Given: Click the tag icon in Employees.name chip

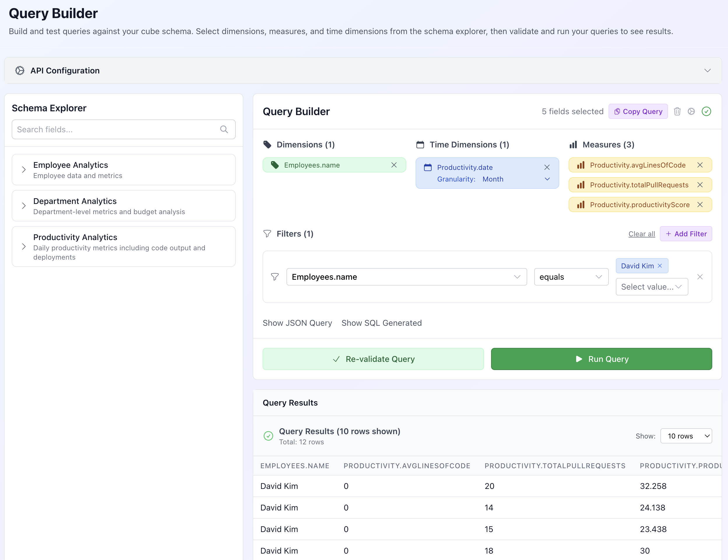Looking at the screenshot, I should (x=275, y=165).
